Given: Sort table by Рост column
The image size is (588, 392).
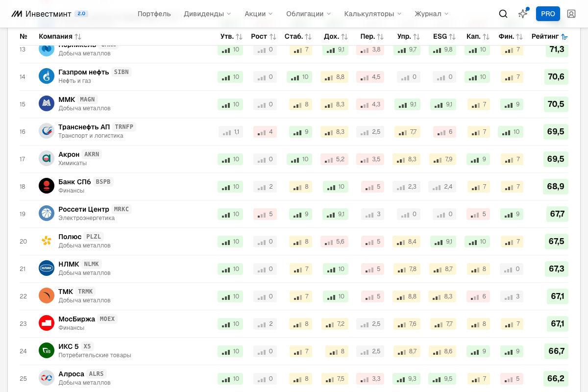Looking at the screenshot, I should point(264,36).
